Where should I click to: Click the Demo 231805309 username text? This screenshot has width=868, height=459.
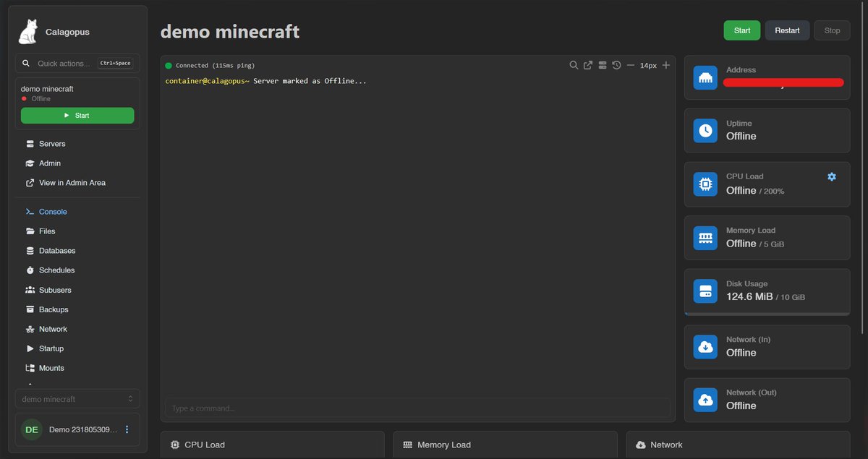pos(83,429)
